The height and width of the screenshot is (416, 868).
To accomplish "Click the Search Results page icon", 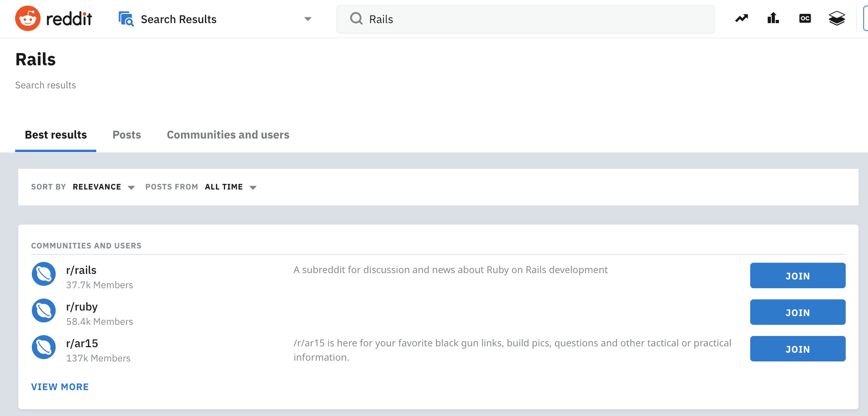I will coord(126,19).
